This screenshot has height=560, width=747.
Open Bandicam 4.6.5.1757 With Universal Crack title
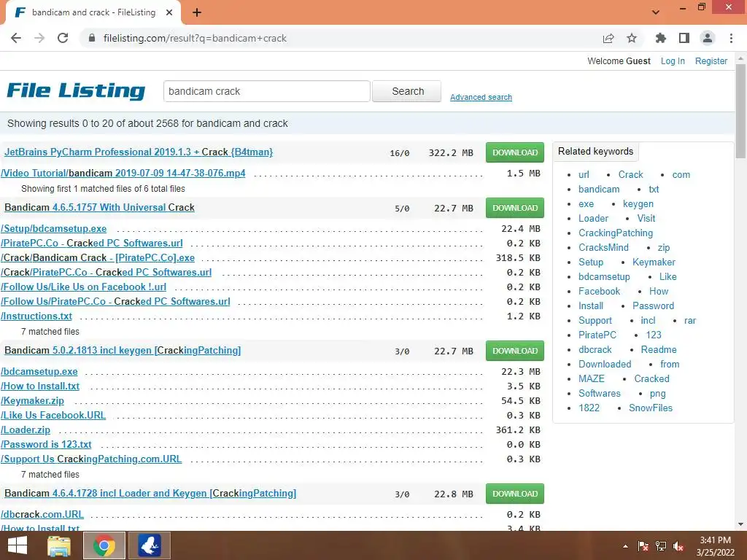(99, 207)
